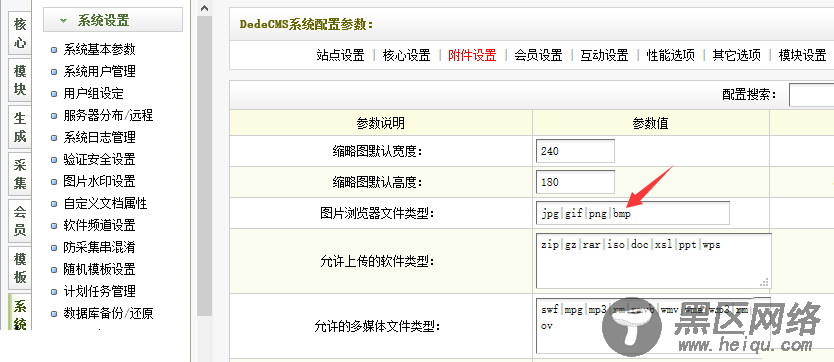Open 数据库备份/还原
The width and height of the screenshot is (834, 362).
click(x=109, y=314)
